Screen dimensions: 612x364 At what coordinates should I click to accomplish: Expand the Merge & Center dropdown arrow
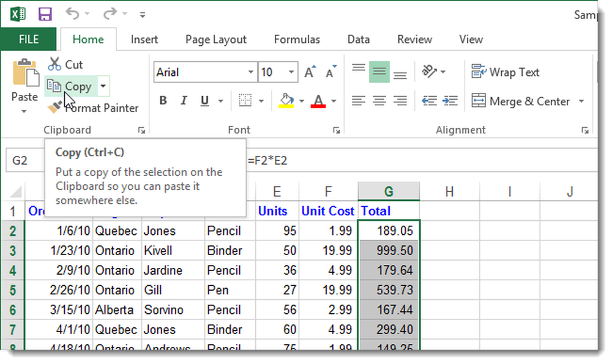click(x=581, y=101)
